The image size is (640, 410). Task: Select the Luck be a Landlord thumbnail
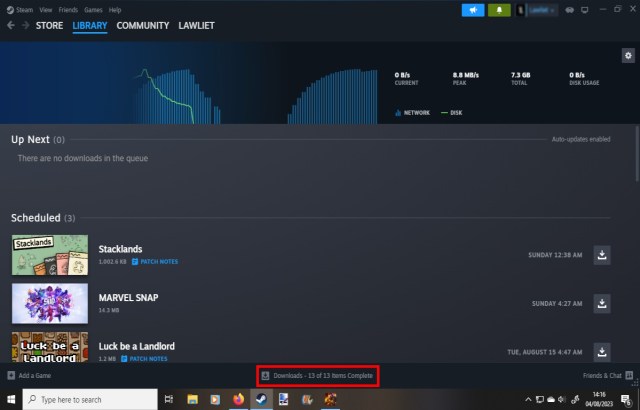click(x=48, y=346)
